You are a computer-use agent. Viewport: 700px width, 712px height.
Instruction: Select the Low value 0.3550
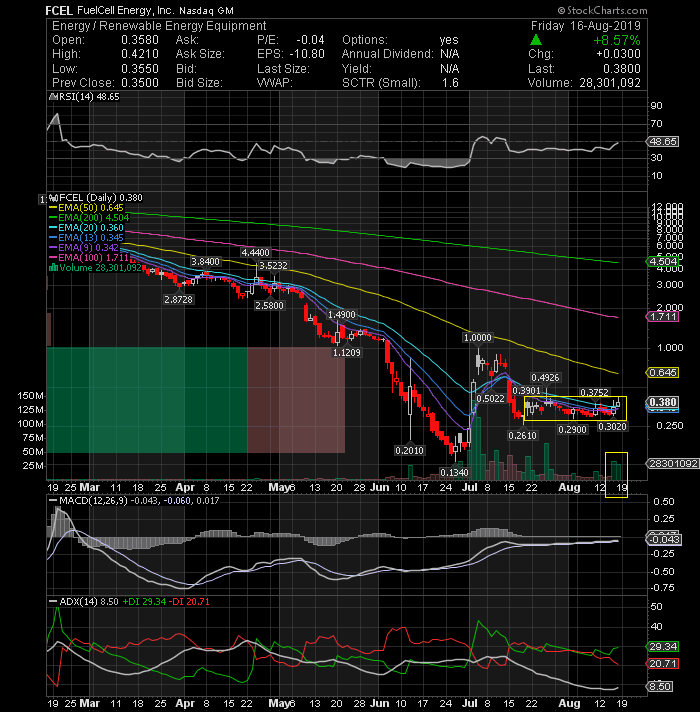coord(140,69)
